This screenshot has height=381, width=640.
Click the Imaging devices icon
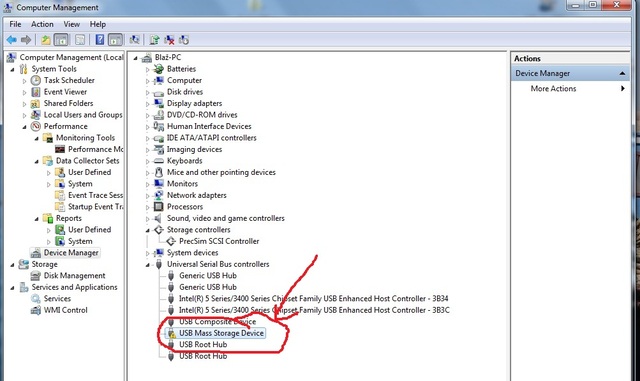click(159, 149)
